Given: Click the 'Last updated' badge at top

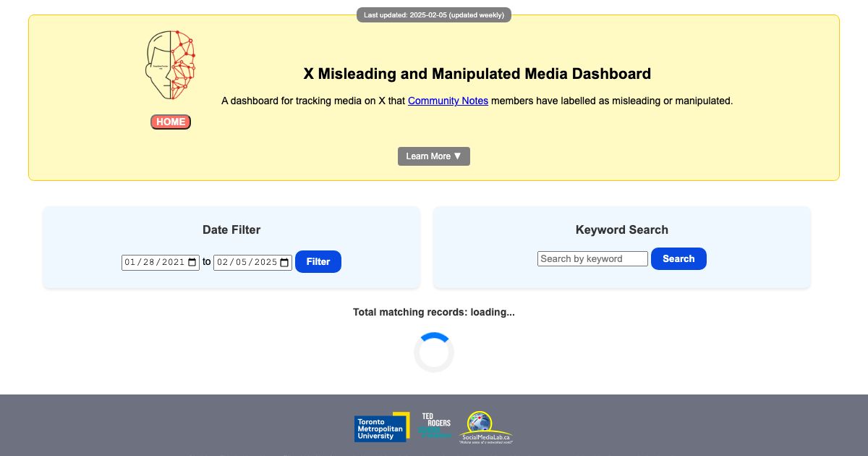Looking at the screenshot, I should (433, 14).
